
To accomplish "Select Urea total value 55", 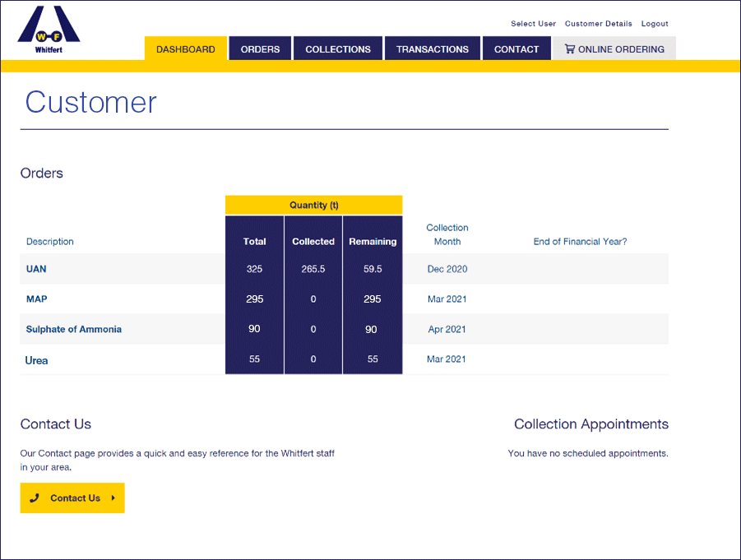I will coord(254,359).
